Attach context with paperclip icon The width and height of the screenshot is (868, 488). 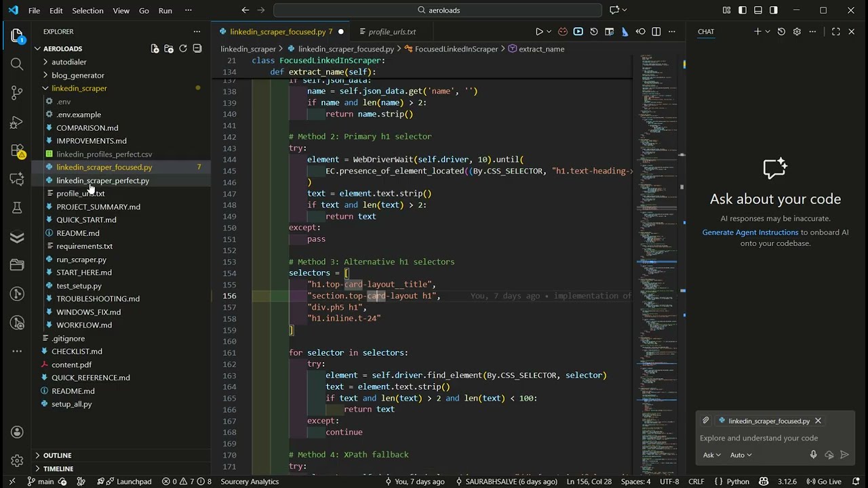(706, 421)
